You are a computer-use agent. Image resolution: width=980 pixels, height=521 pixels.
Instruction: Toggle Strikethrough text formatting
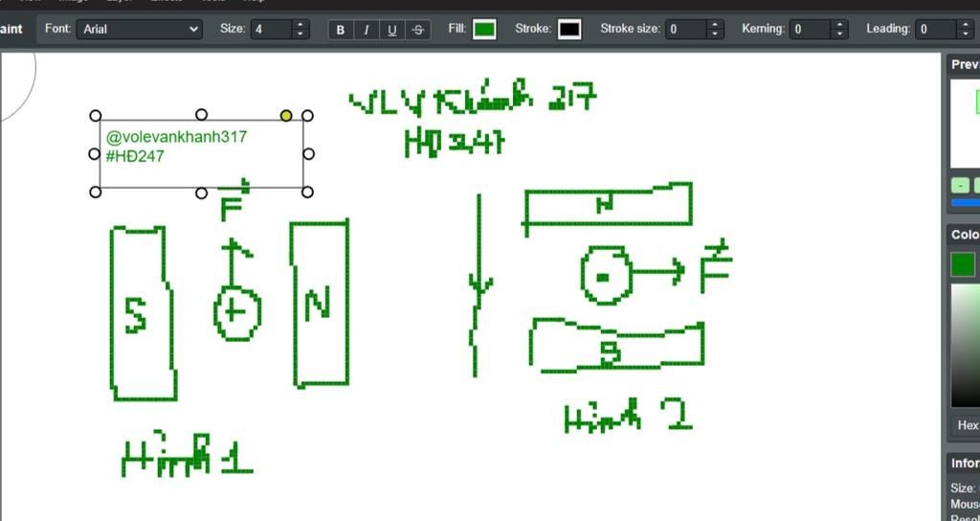click(418, 30)
